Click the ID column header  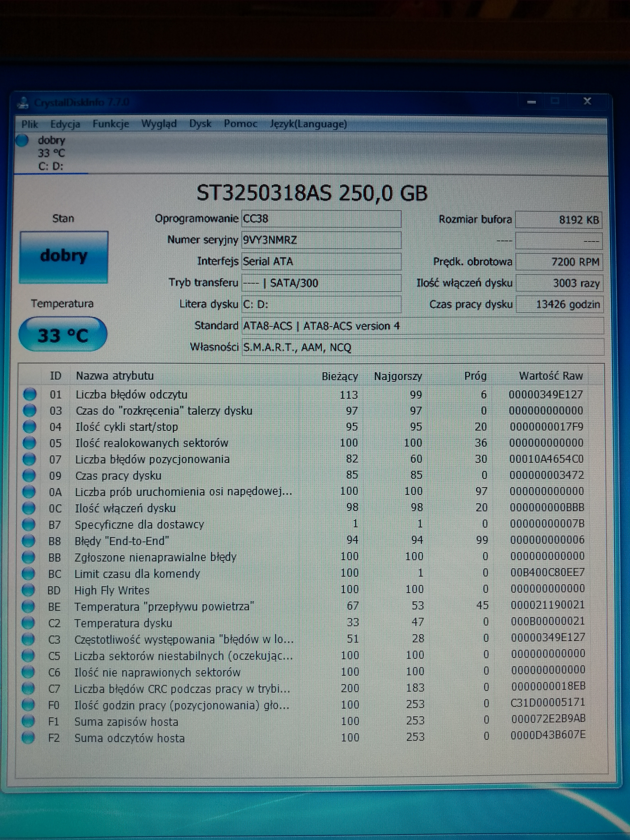click(55, 376)
